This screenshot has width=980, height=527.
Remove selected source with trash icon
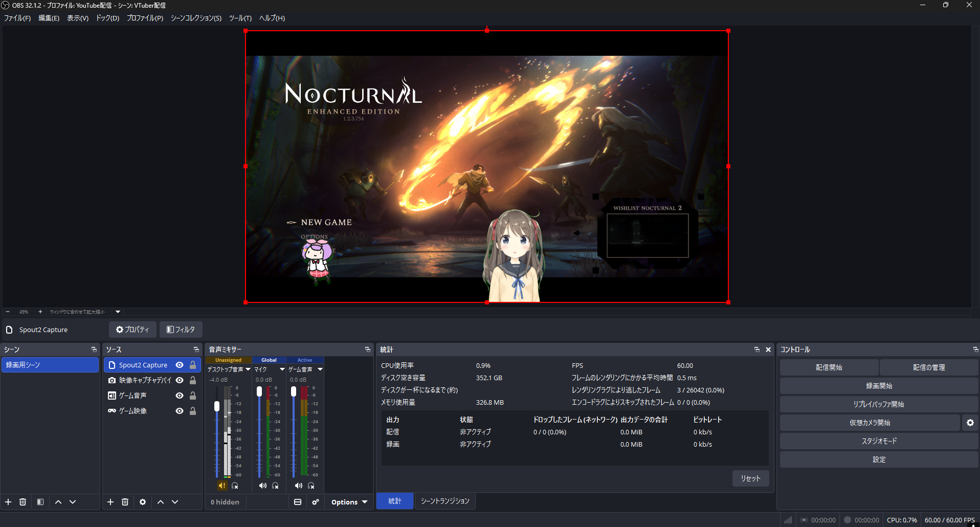click(125, 502)
